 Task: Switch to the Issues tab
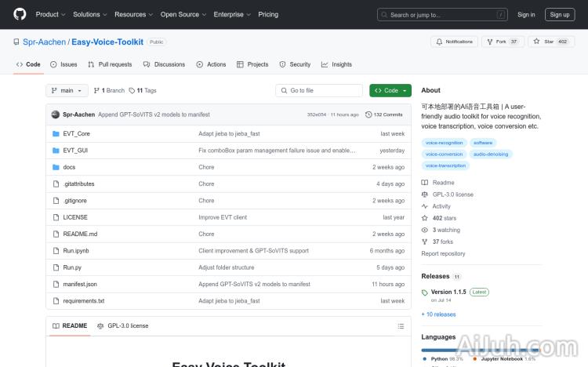[x=64, y=64]
